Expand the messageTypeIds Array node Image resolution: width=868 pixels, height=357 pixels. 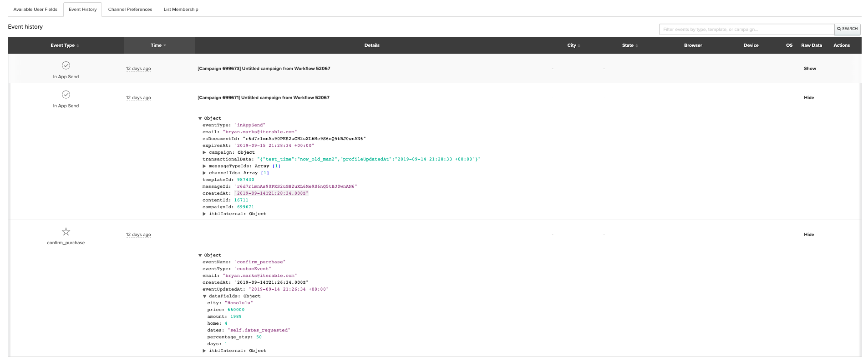coord(204,166)
